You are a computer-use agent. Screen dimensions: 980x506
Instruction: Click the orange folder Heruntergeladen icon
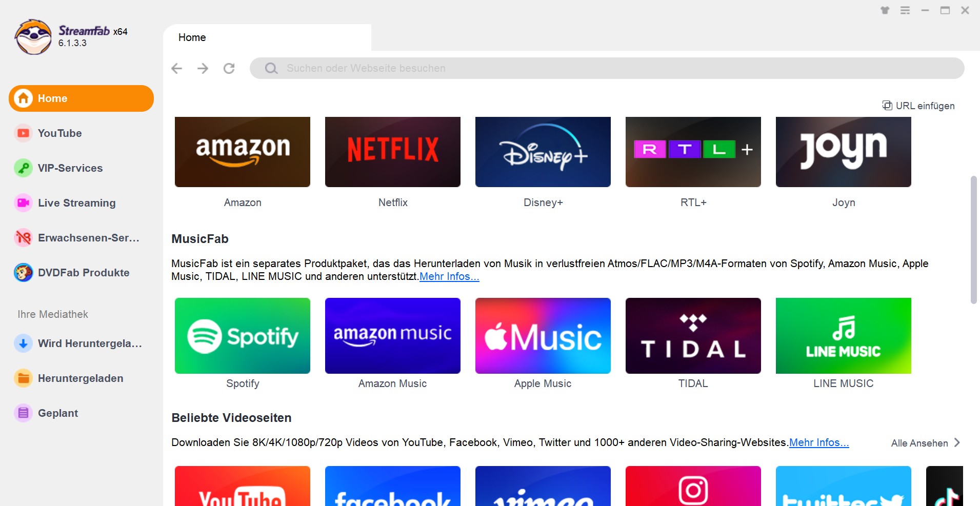(23, 378)
